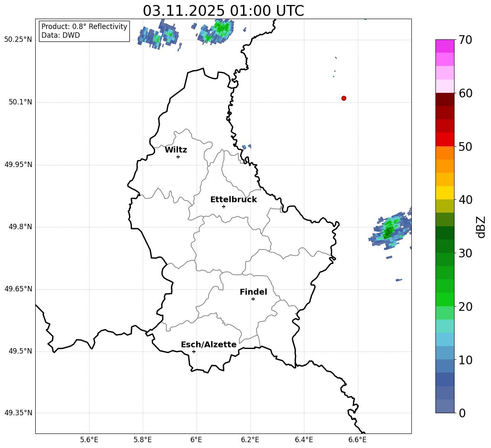Viewport: 491px width, 448px height.
Task: Click the 49.8°N latitude label
Action: click(21, 227)
